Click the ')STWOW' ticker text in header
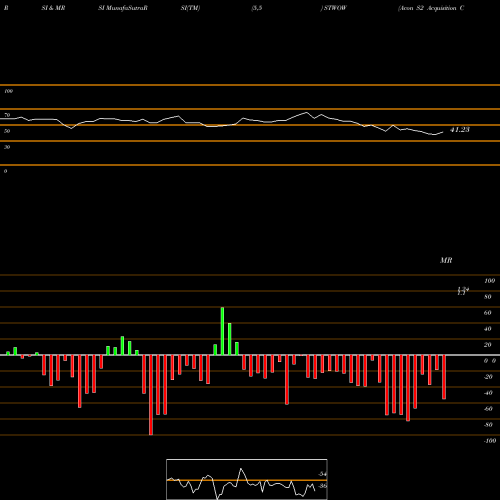Screen dimensions: 500x500 pos(334,8)
